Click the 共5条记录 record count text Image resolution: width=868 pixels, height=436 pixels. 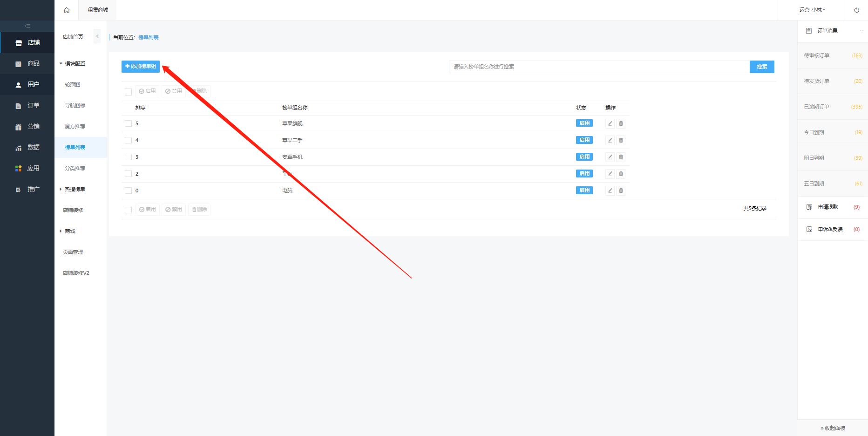[755, 208]
